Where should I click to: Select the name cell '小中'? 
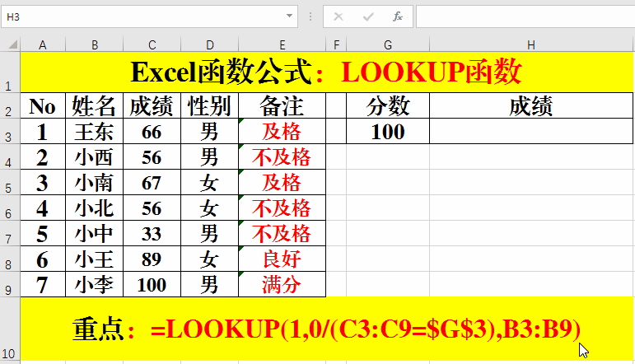tap(95, 233)
